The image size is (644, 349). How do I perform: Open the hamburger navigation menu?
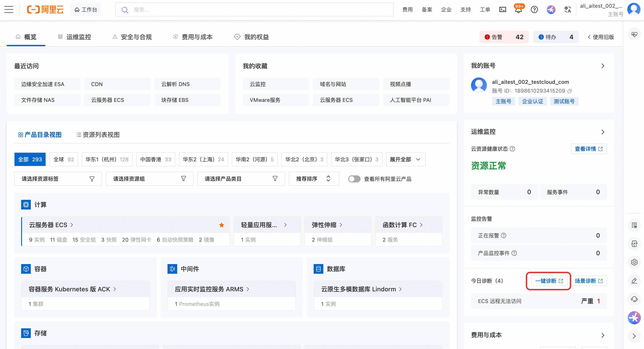(x=9, y=9)
